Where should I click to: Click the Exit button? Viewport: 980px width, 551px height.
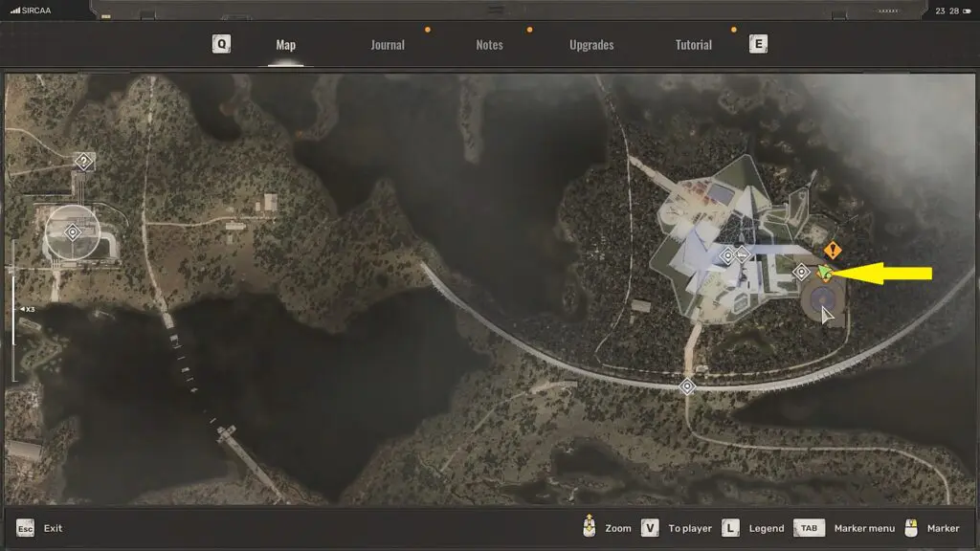pyautogui.click(x=40, y=528)
